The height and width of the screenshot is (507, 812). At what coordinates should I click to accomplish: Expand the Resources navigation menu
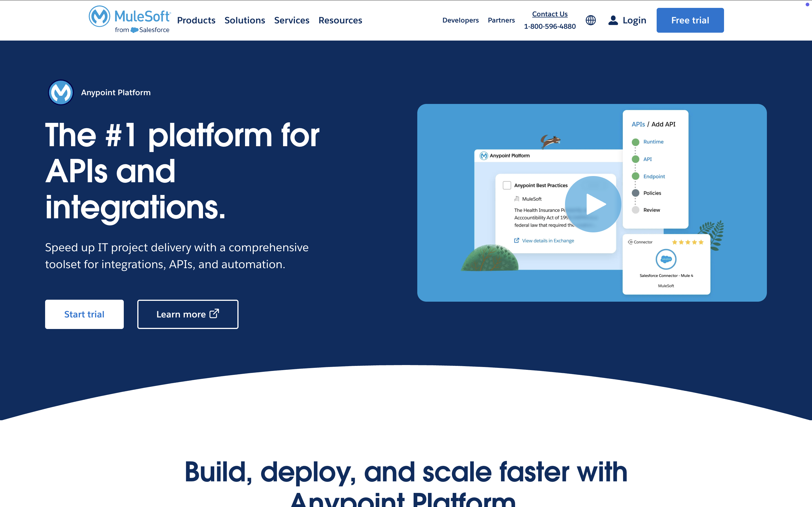pyautogui.click(x=340, y=20)
